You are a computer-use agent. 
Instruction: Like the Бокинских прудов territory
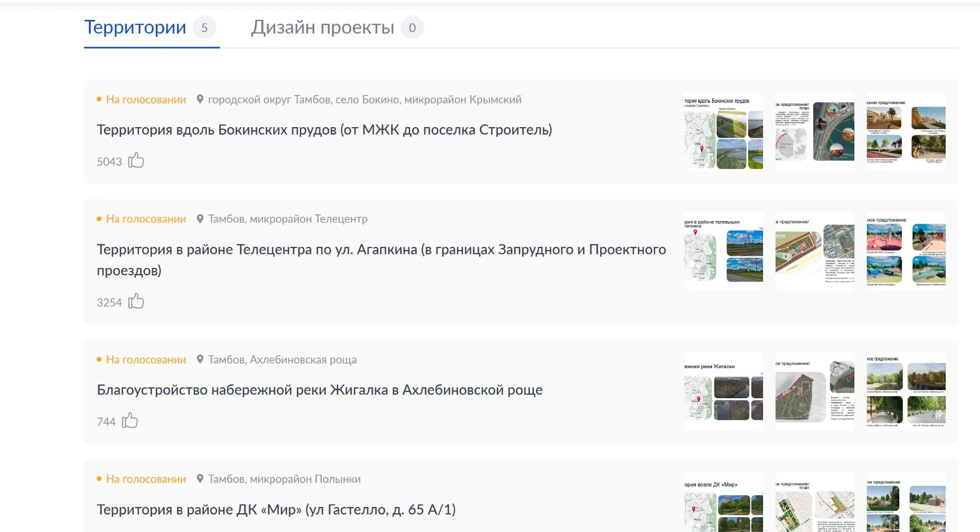click(136, 161)
